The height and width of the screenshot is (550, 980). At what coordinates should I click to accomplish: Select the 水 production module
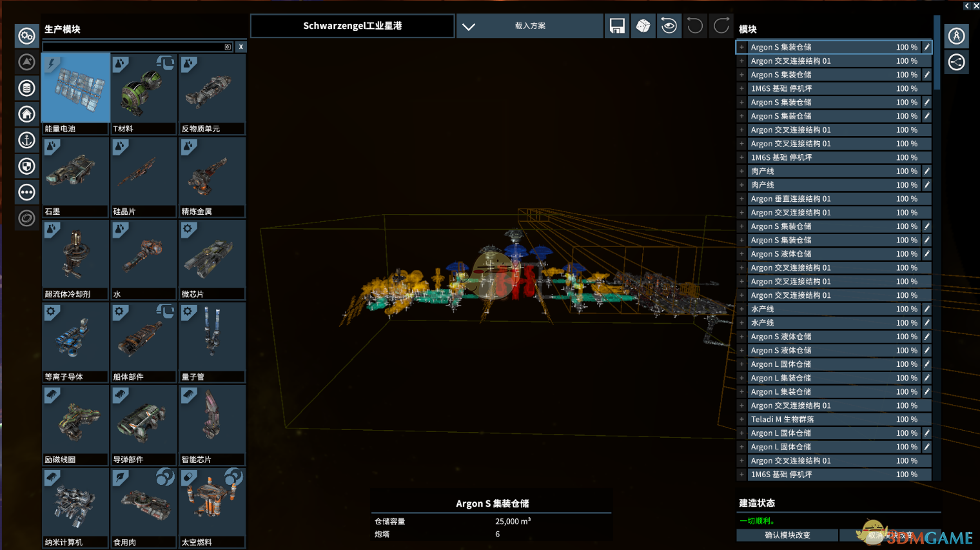click(143, 260)
